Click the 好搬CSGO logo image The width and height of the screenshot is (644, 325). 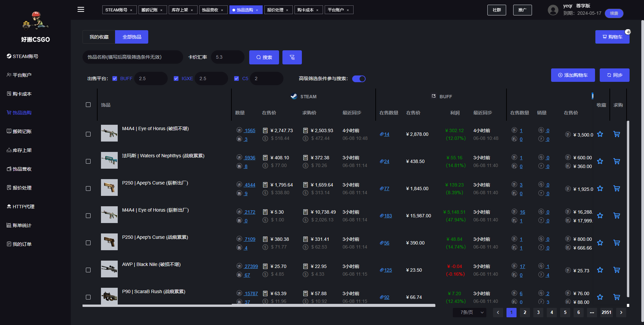click(36, 20)
